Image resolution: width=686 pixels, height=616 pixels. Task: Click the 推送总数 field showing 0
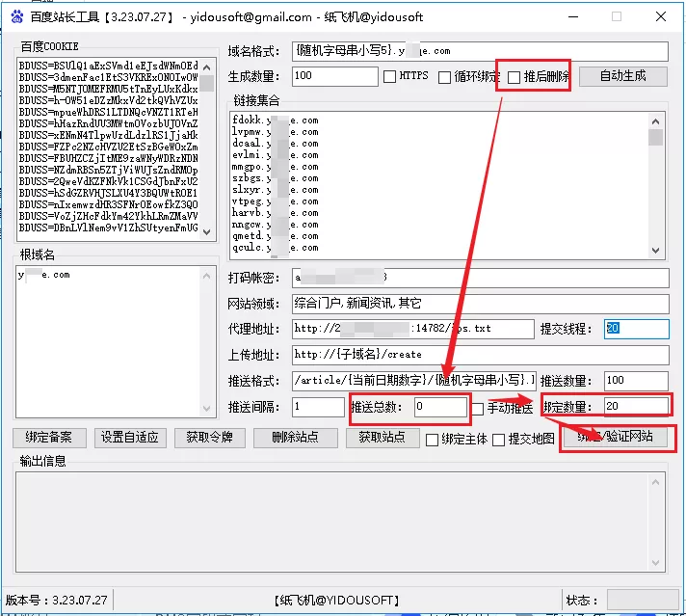point(440,407)
